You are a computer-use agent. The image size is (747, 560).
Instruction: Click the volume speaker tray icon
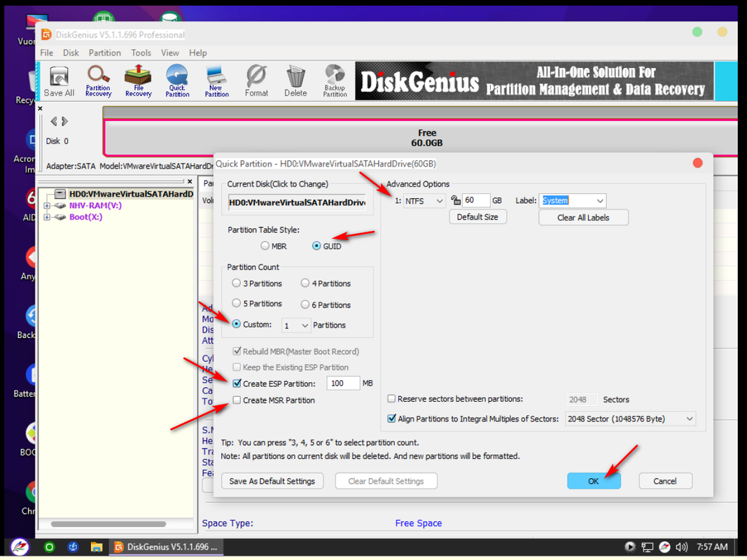[682, 547]
